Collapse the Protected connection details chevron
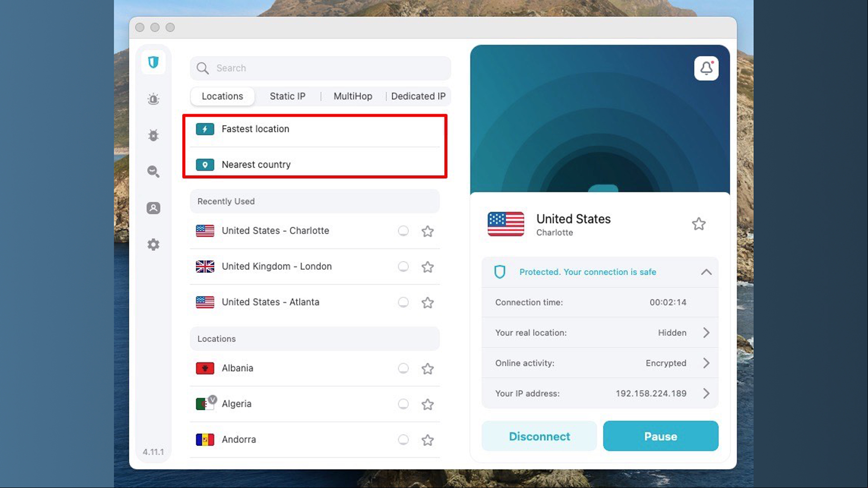 point(706,272)
